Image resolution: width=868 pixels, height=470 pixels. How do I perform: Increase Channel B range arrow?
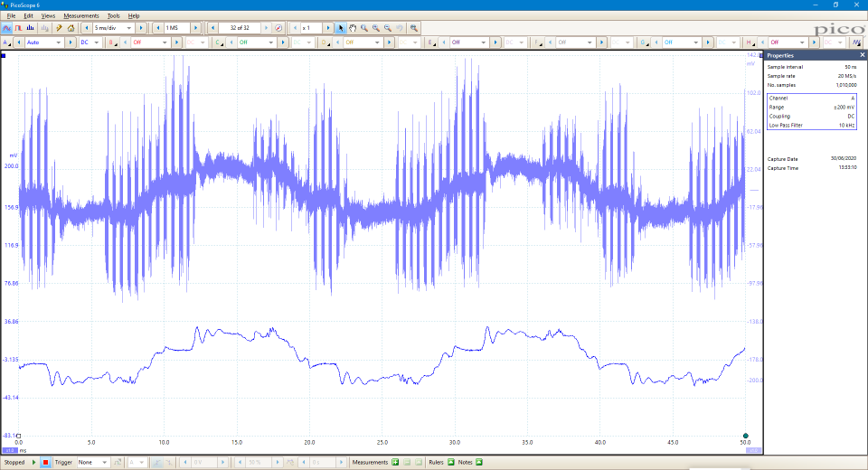(x=176, y=42)
